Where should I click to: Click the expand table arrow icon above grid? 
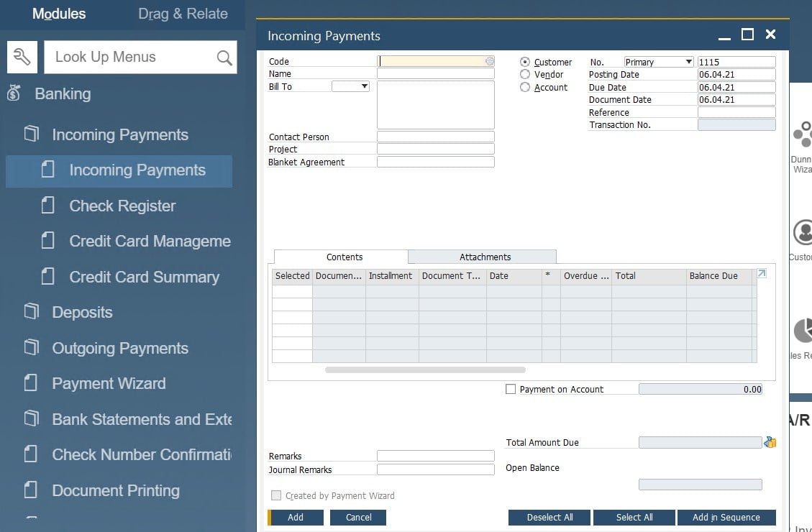pyautogui.click(x=762, y=274)
